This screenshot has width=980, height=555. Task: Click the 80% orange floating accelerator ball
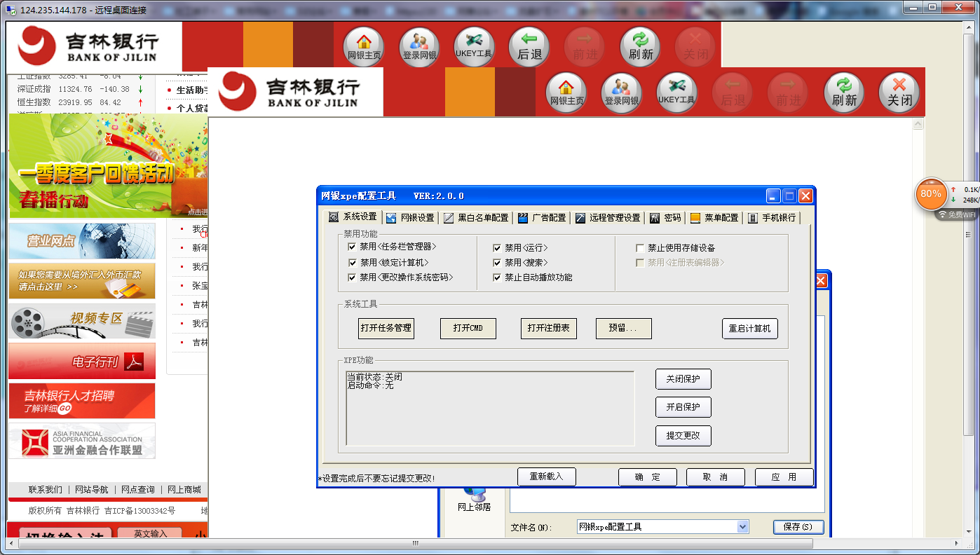931,193
